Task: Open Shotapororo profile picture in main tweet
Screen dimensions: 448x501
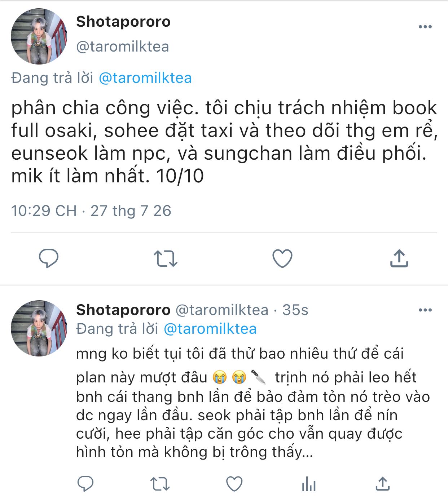Action: pos(39,36)
